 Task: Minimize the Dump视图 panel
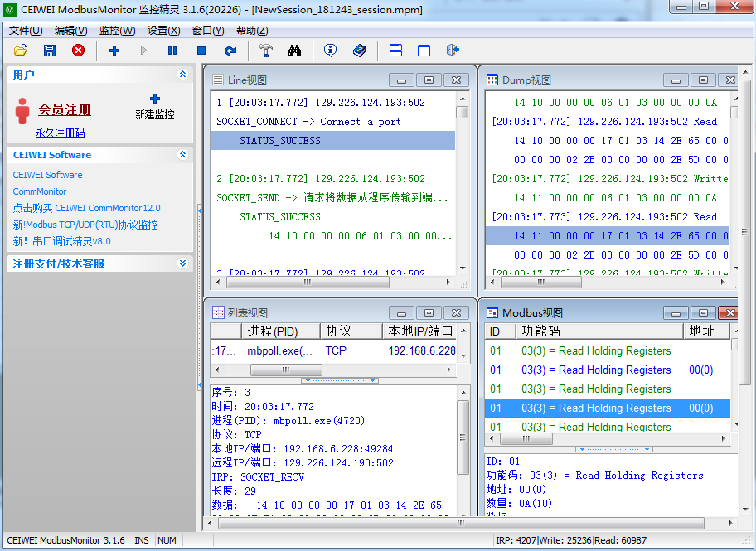[676, 80]
